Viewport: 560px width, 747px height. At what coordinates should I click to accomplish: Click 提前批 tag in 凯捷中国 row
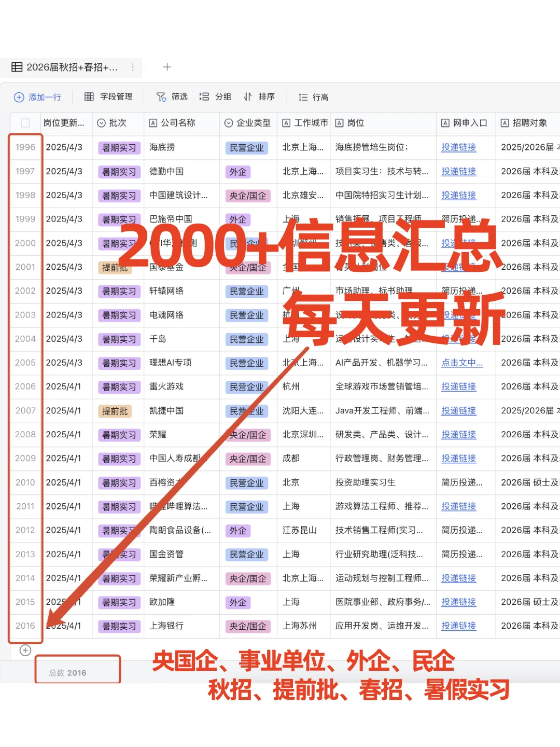pyautogui.click(x=115, y=411)
